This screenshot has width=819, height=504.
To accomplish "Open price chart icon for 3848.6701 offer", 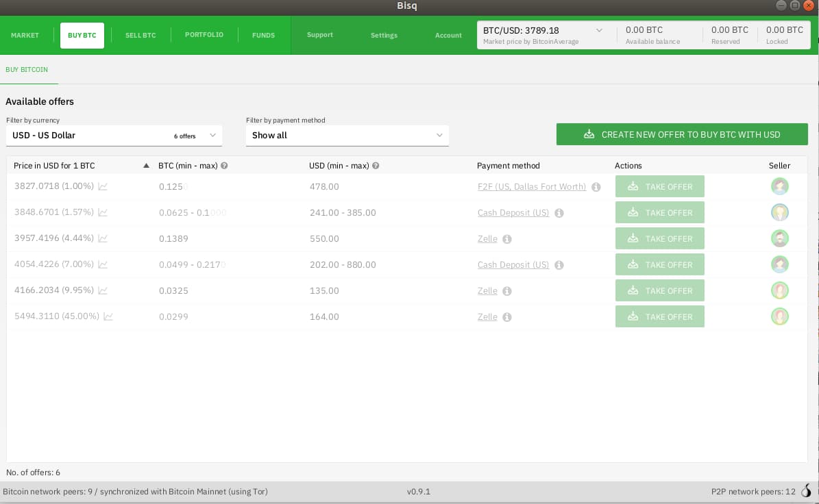I will click(103, 212).
